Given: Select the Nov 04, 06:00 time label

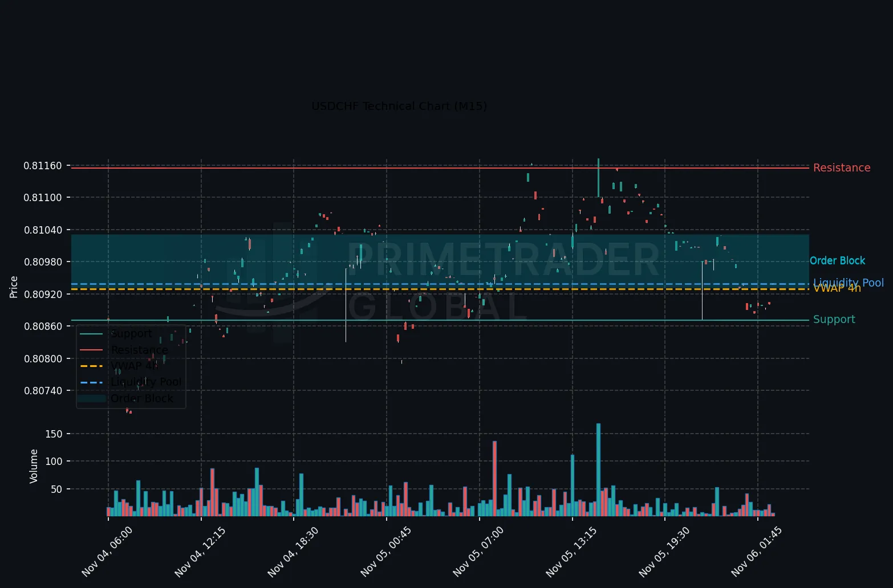Looking at the screenshot, I should click(x=107, y=552).
